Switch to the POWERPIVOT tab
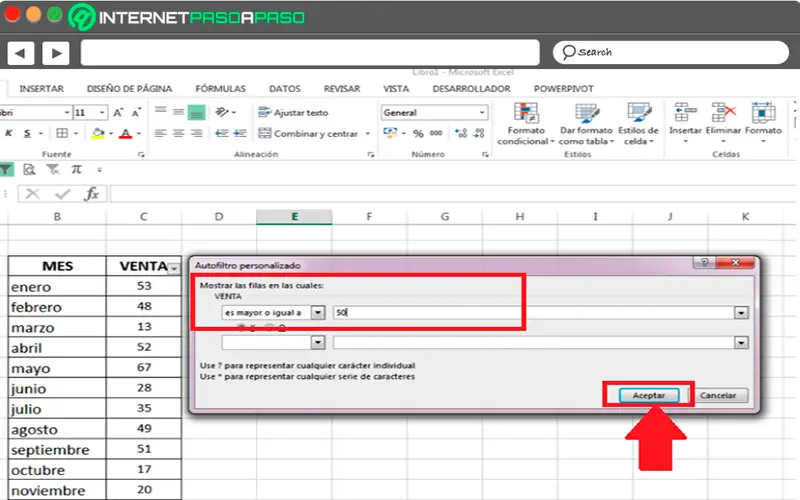This screenshot has height=500, width=800. (563, 89)
